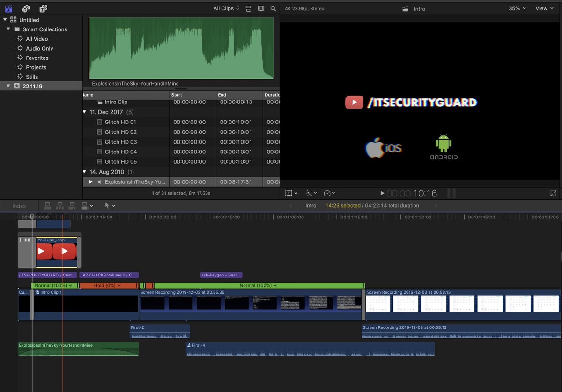The width and height of the screenshot is (562, 392).
Task: Connect clip to primary storyline icon
Action: coord(47,205)
